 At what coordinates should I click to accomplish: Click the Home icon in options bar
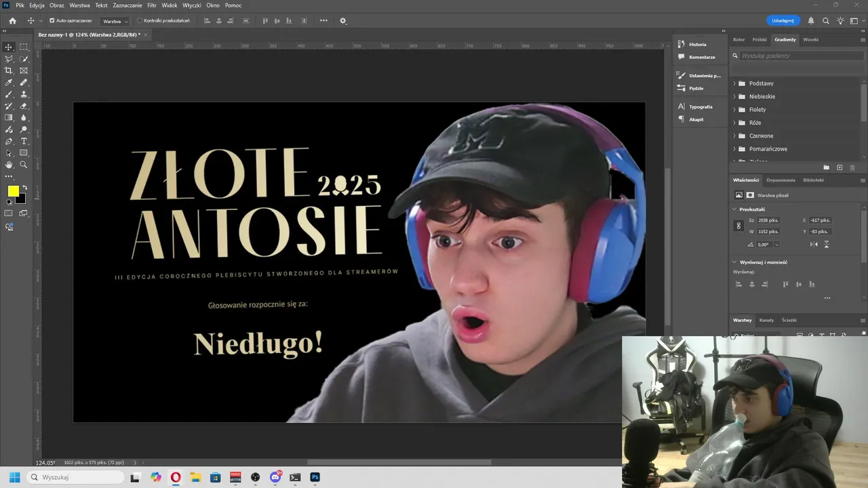[x=12, y=21]
